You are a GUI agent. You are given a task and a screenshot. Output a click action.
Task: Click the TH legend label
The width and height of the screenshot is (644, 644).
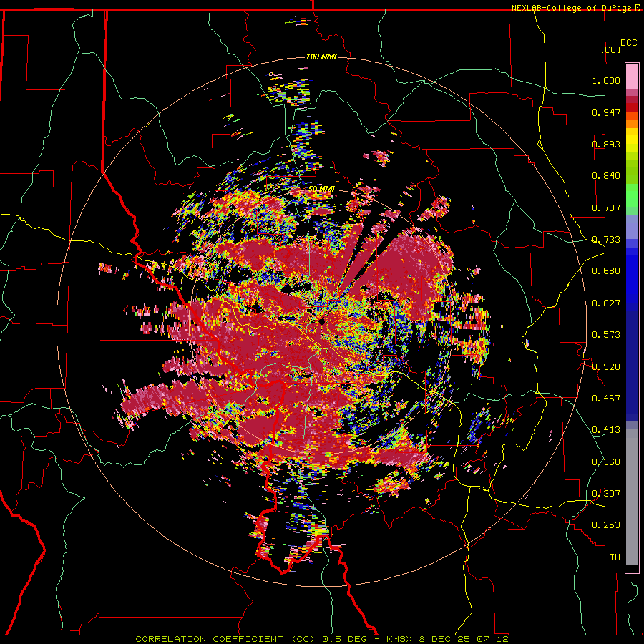pos(615,557)
